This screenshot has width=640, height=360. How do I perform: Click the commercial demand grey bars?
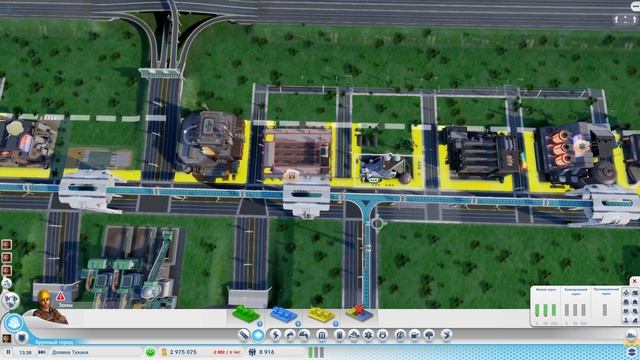pyautogui.click(x=575, y=310)
